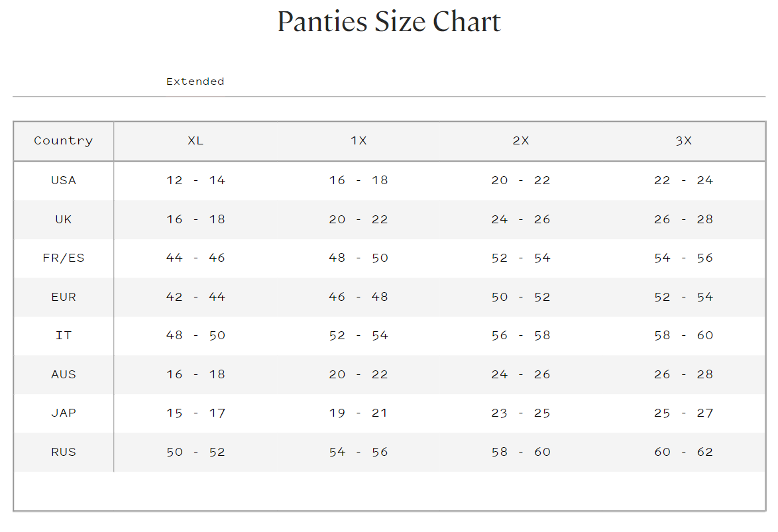Click IT 2X cell showing 56 - 58

pos(521,335)
